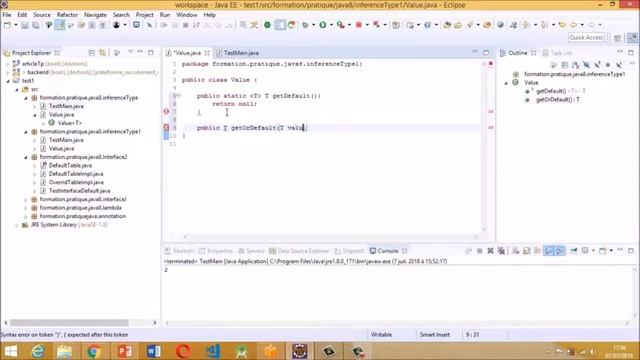Screen dimensions: 640x360
Task: Switch to the Task List tab
Action: click(558, 53)
